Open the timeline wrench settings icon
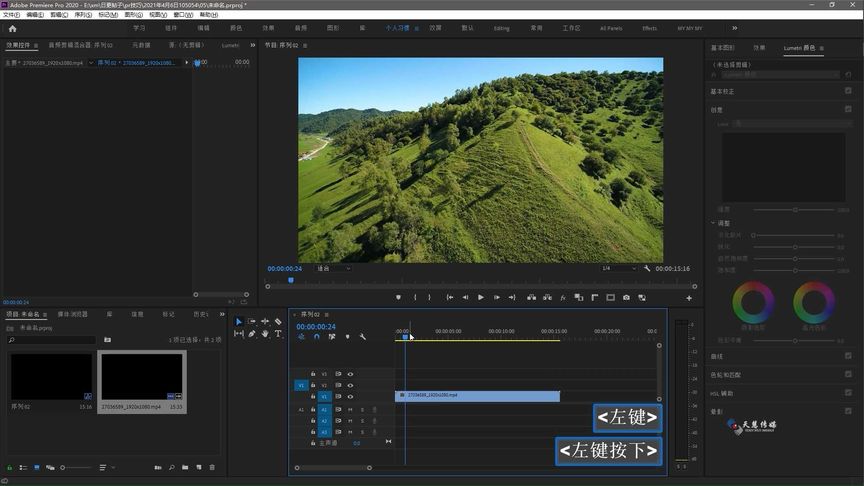This screenshot has height=486, width=864. point(362,337)
